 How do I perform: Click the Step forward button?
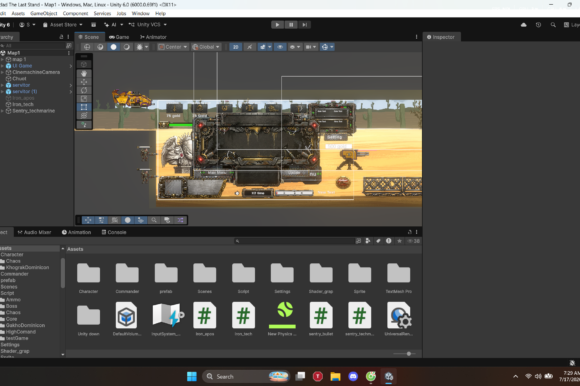[x=304, y=25]
